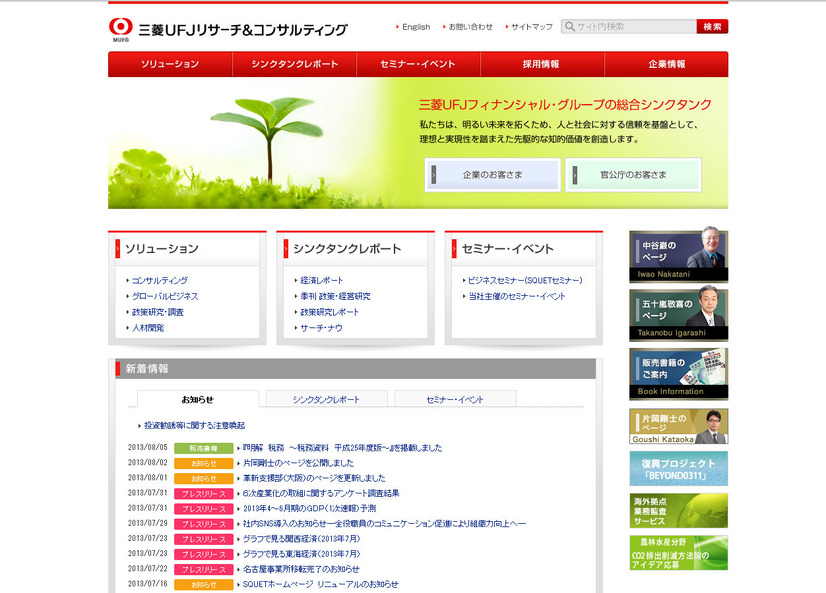Open the 社内SNS導入のお知らせ news link
The width and height of the screenshot is (826, 593).
coord(384,524)
